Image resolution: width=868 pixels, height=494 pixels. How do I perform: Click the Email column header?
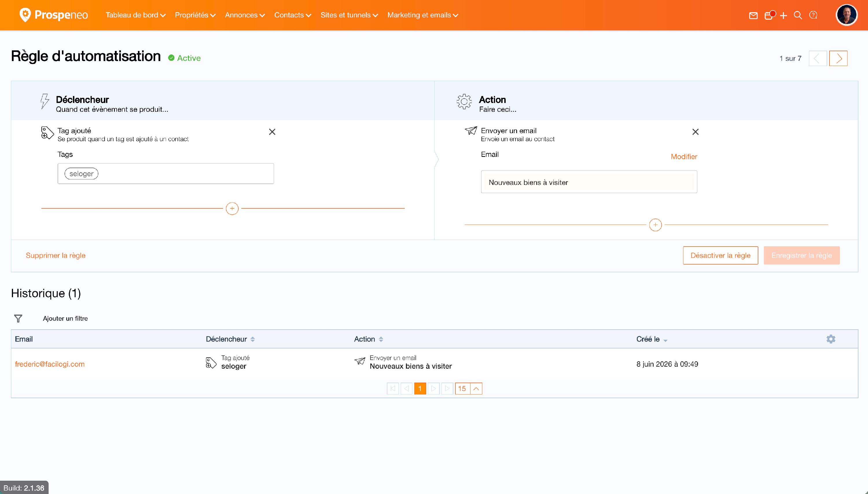(24, 339)
